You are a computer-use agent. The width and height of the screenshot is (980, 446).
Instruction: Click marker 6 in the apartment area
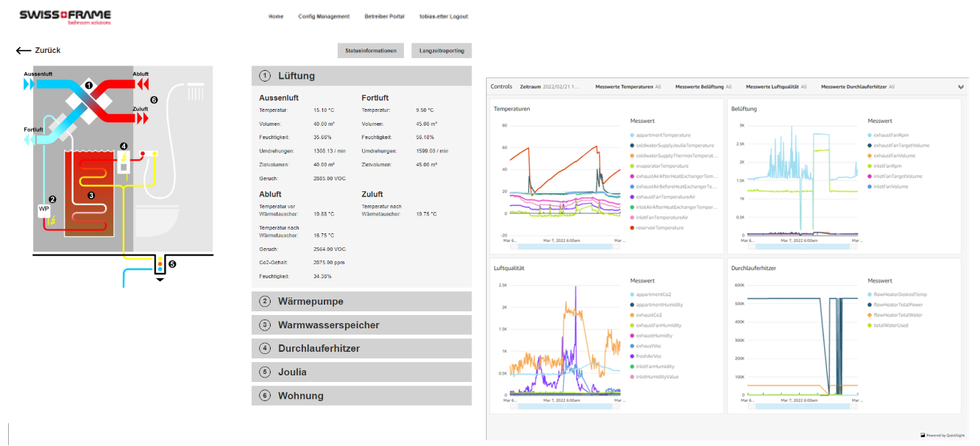pyautogui.click(x=154, y=99)
